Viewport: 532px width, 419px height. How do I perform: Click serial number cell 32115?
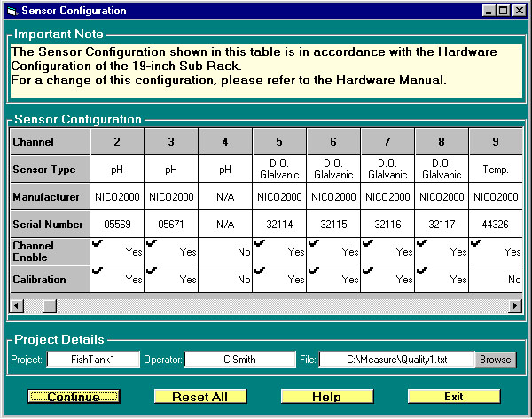[333, 224]
